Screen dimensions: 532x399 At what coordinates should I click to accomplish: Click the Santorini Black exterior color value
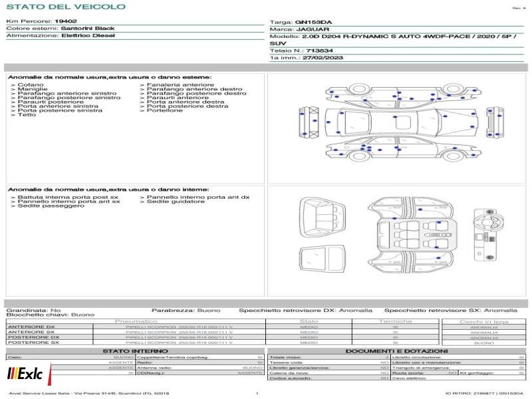88,29
